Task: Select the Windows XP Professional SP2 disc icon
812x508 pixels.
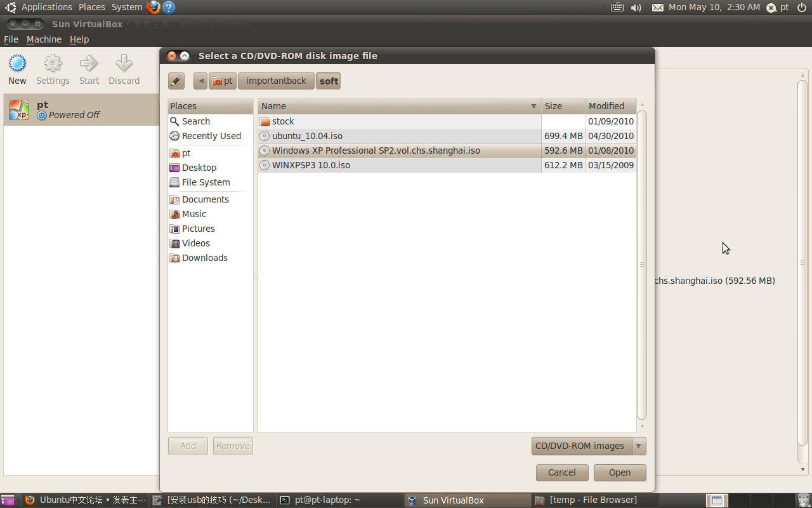Action: [265, 150]
